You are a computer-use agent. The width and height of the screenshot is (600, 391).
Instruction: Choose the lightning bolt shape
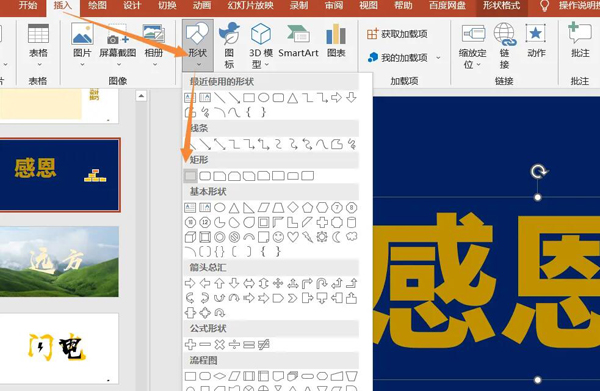(x=307, y=237)
